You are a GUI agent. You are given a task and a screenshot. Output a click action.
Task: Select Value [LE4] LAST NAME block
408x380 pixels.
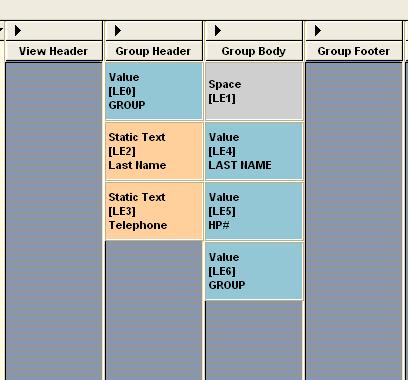coord(254,151)
